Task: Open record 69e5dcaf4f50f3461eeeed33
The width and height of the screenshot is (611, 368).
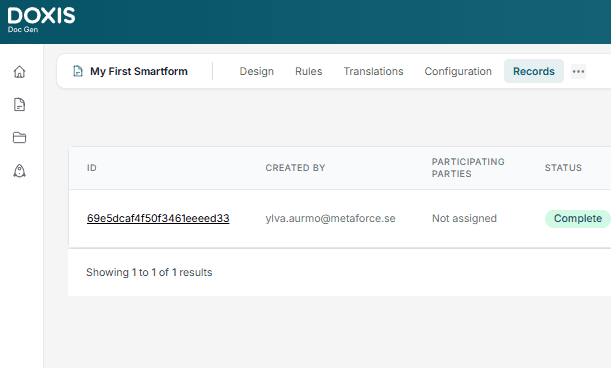Action: 158,218
